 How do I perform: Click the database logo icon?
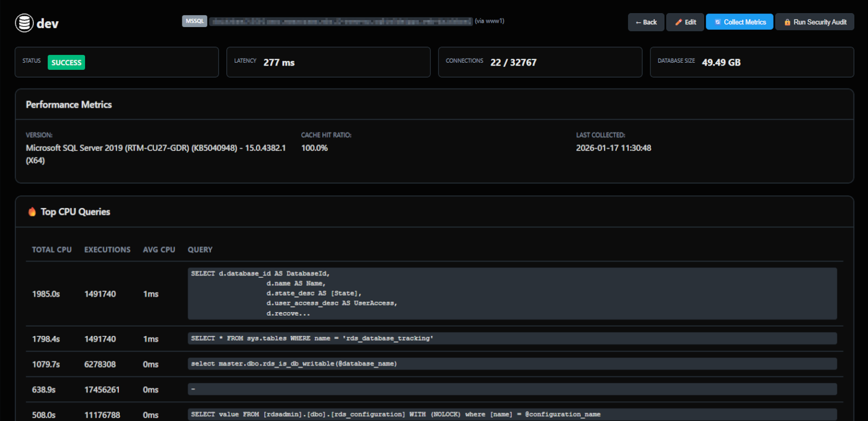(x=24, y=23)
